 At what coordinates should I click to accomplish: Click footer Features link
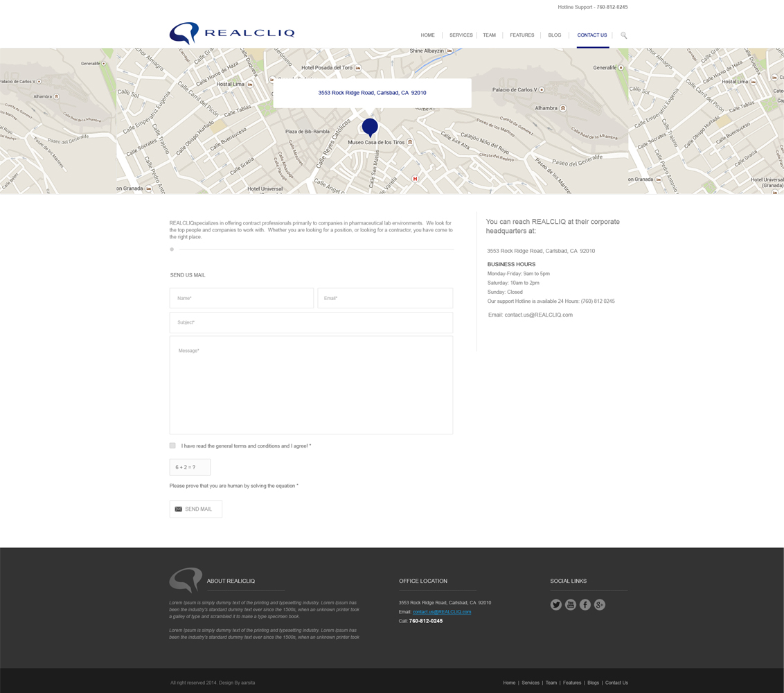pyautogui.click(x=572, y=683)
